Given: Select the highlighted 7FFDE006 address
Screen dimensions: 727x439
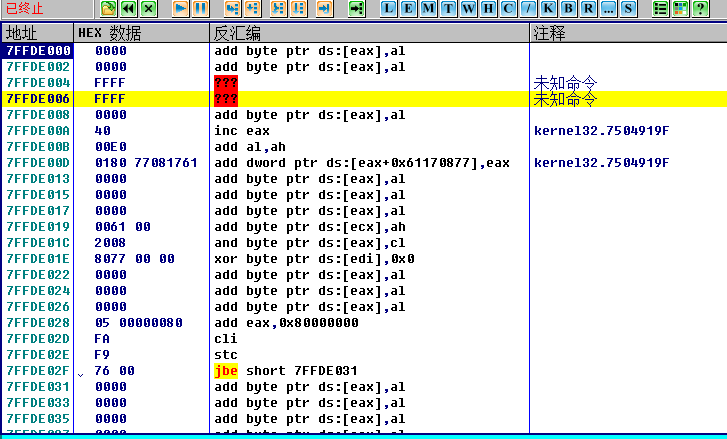Looking at the screenshot, I should (38, 99).
